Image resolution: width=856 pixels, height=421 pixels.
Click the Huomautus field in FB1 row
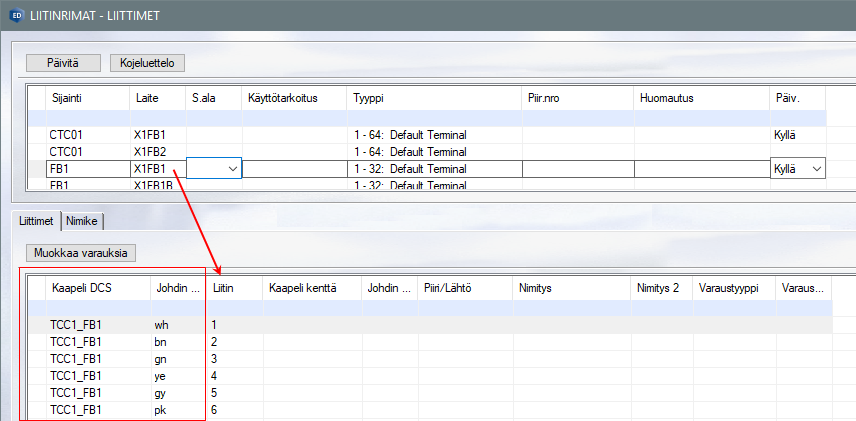point(700,170)
